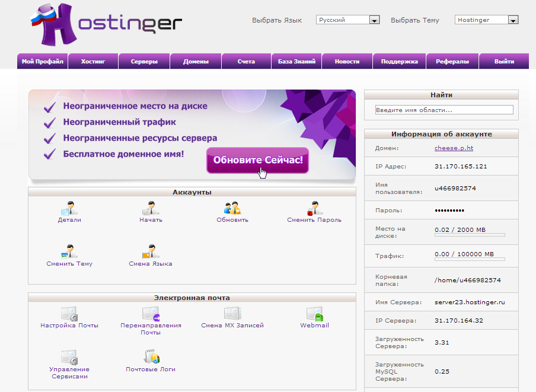This screenshot has height=392, width=536.
Task: Select the Счета tab
Action: pos(246,61)
